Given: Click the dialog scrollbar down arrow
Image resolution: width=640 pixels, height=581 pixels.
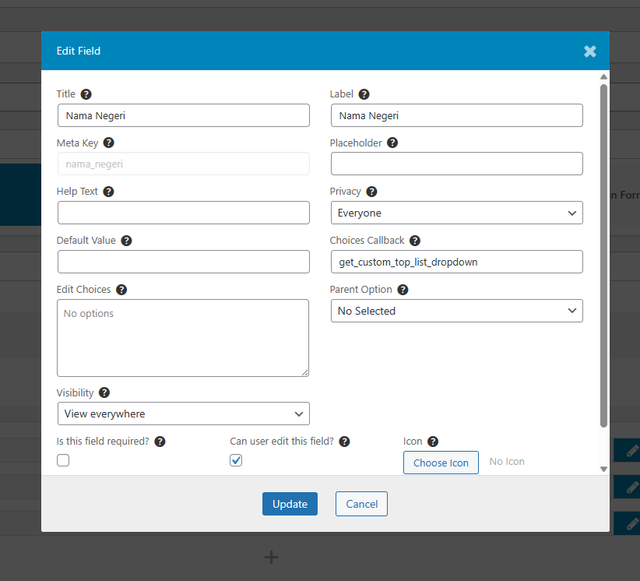Looking at the screenshot, I should tap(604, 469).
